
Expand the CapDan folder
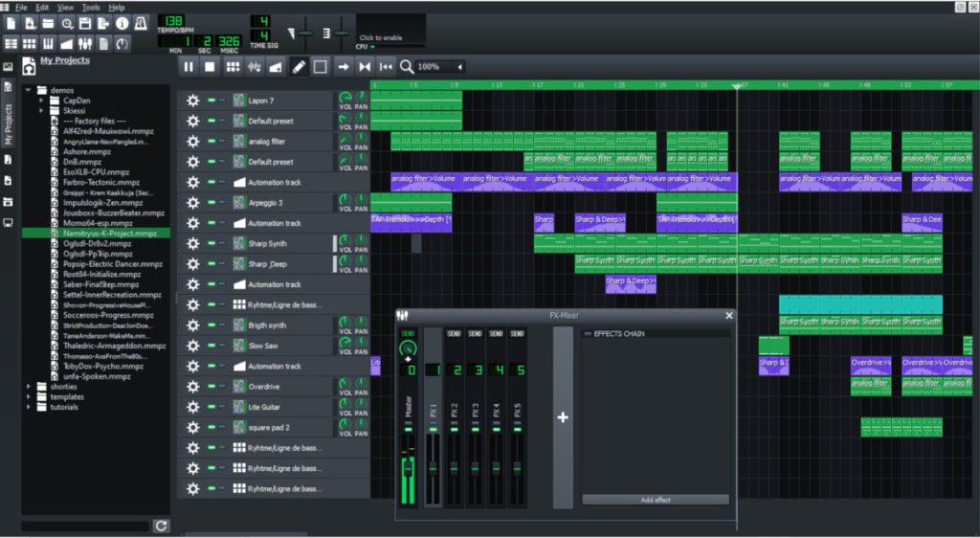tap(41, 101)
